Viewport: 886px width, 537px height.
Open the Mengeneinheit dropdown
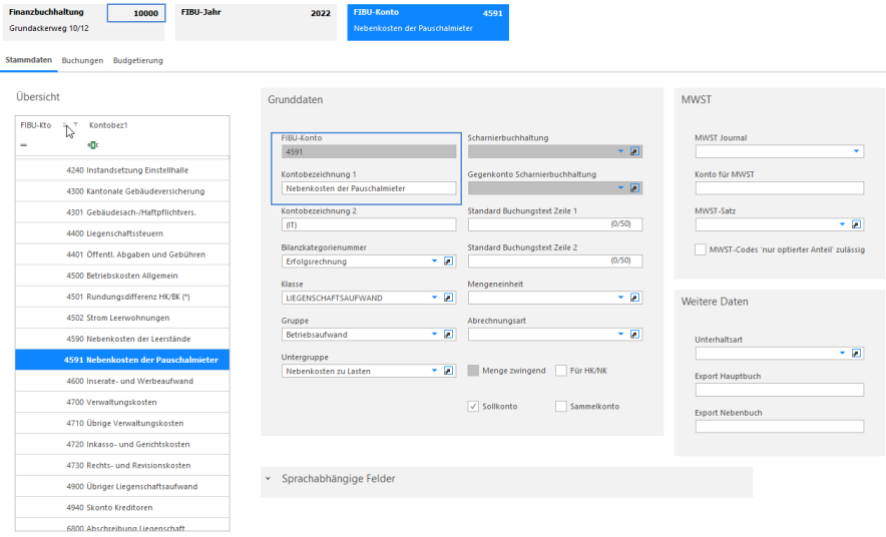click(620, 297)
